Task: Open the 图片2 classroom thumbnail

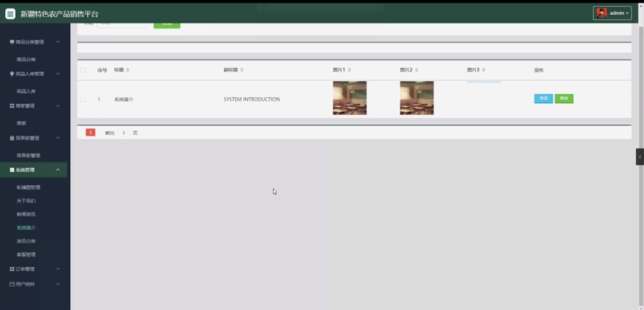Action: coord(417,98)
